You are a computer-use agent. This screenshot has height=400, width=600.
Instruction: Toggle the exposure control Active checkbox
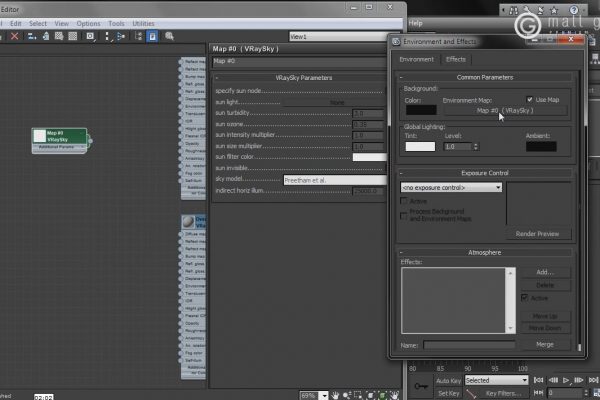click(x=404, y=201)
